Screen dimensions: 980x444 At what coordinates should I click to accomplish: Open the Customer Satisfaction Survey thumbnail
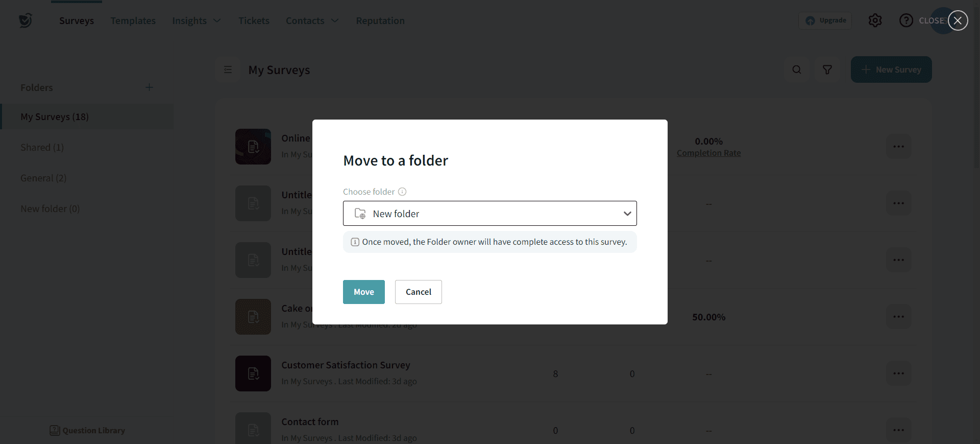(253, 373)
